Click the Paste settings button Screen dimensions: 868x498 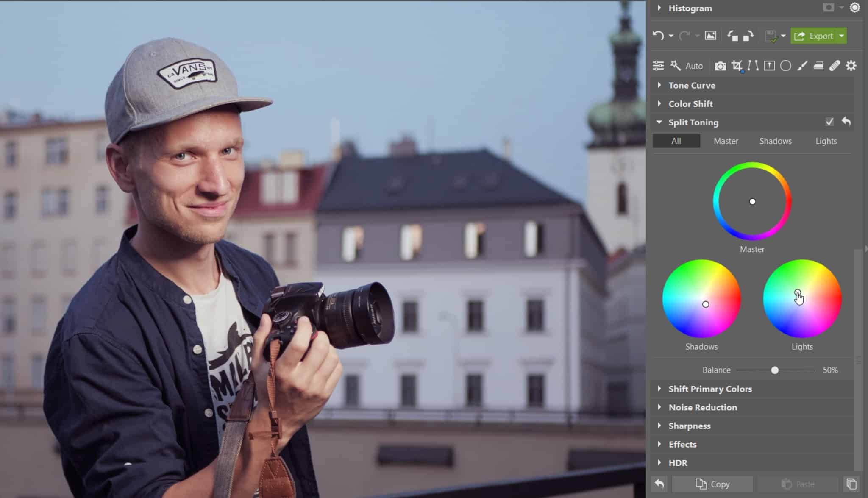(x=798, y=484)
